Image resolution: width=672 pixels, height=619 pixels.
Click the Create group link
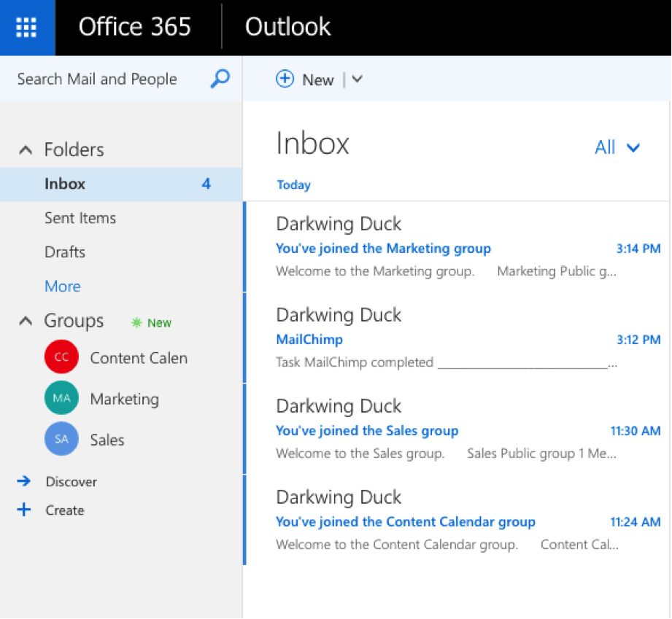coord(65,510)
